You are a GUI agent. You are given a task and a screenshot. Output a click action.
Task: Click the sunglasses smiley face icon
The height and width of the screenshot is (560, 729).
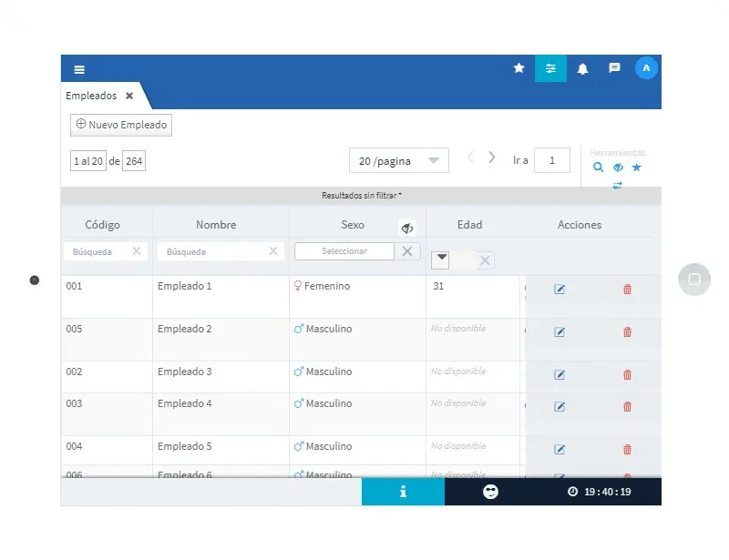(x=490, y=492)
